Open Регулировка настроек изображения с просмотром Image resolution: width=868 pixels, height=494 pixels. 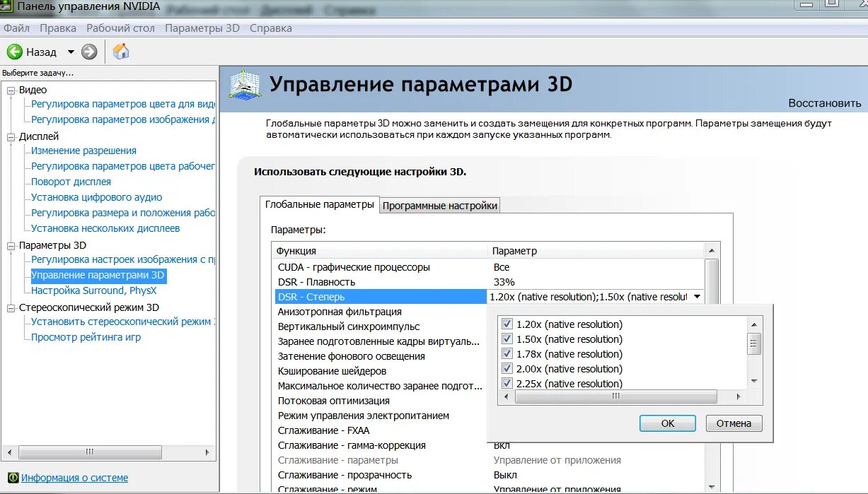pyautogui.click(x=123, y=259)
